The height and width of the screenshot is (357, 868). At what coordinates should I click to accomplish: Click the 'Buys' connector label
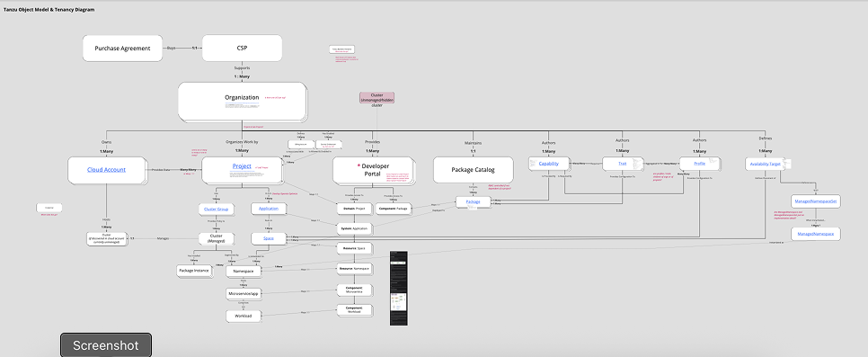point(171,49)
